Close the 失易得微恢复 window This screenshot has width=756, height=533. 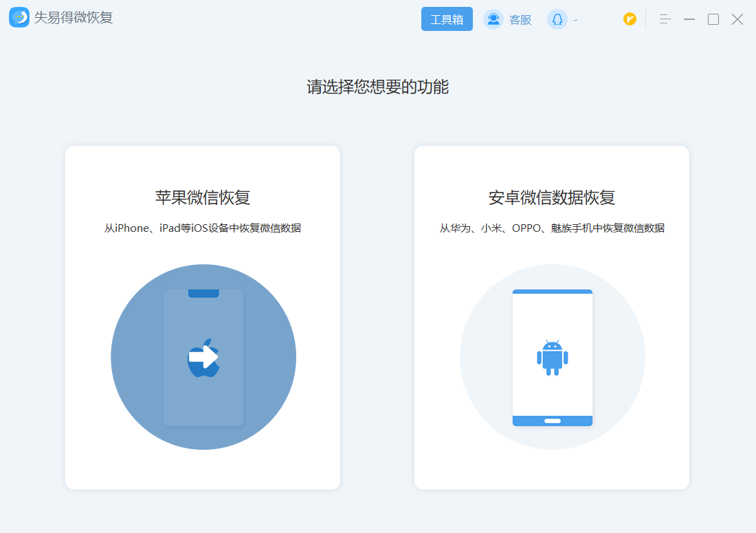click(x=737, y=19)
